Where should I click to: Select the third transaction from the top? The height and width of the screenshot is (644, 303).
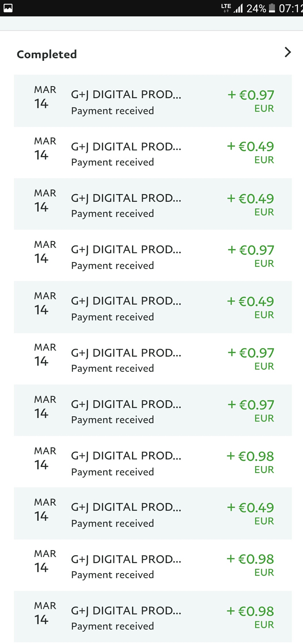click(x=153, y=204)
